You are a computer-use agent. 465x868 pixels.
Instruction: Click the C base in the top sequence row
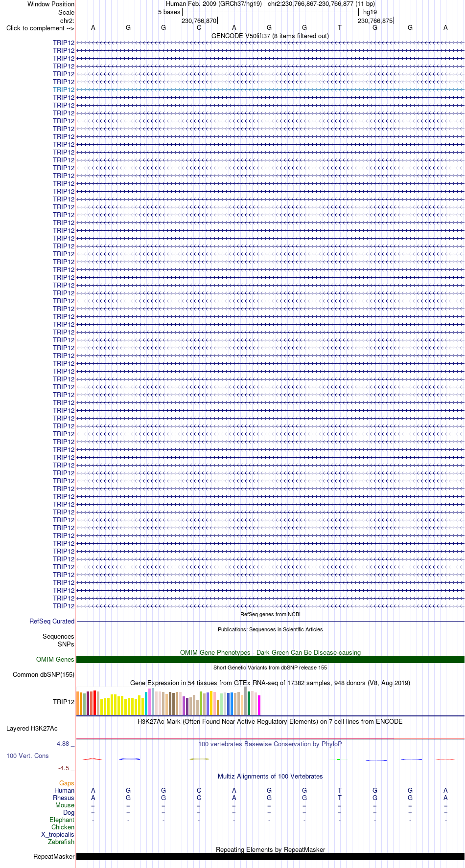(x=199, y=28)
